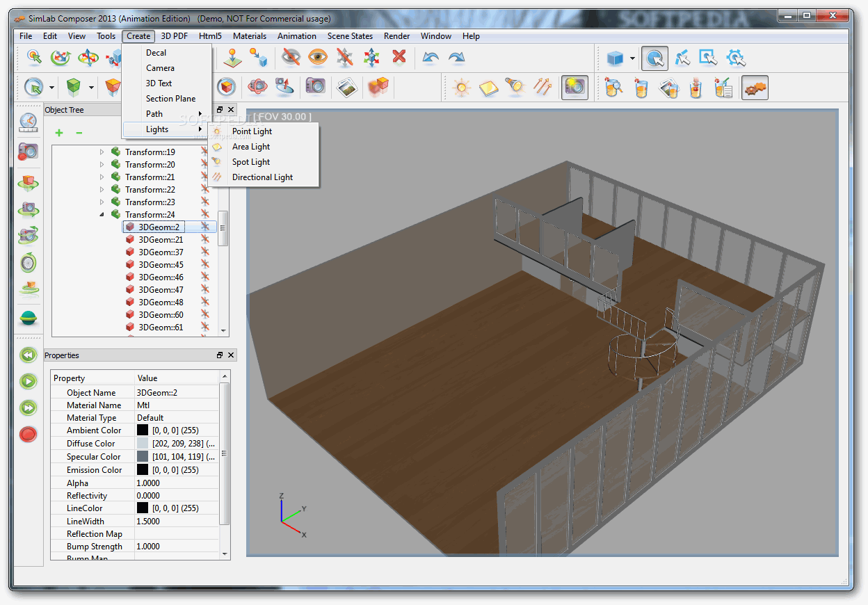Image resolution: width=868 pixels, height=605 pixels.
Task: Click the turntable cube icon in sidebar
Action: pos(28,184)
